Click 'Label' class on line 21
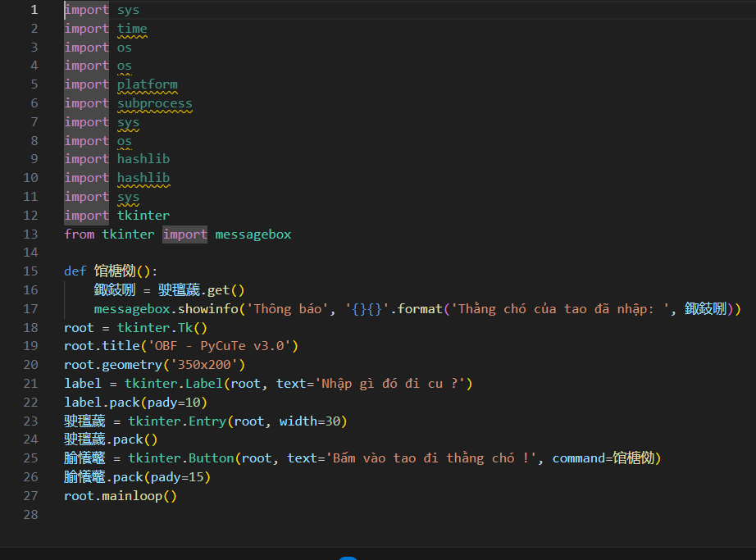 coord(204,384)
